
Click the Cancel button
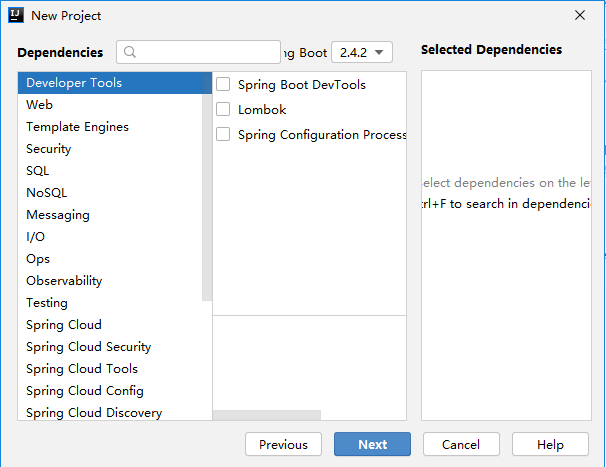coord(461,444)
